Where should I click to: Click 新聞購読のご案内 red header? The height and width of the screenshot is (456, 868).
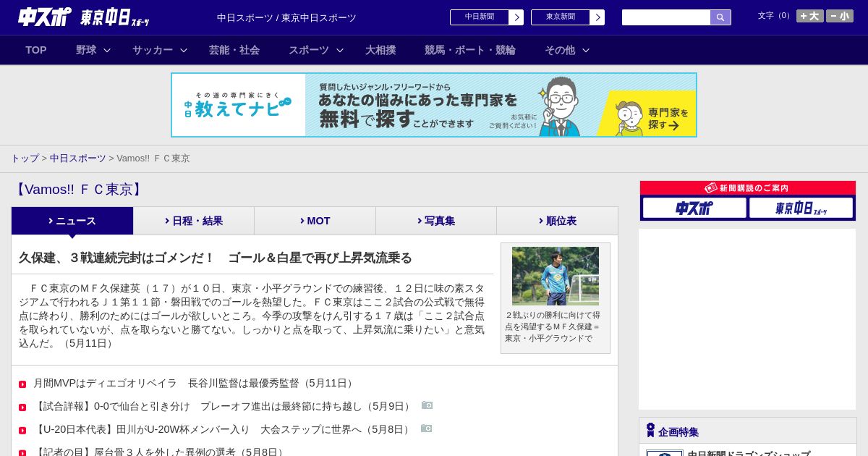click(748, 188)
